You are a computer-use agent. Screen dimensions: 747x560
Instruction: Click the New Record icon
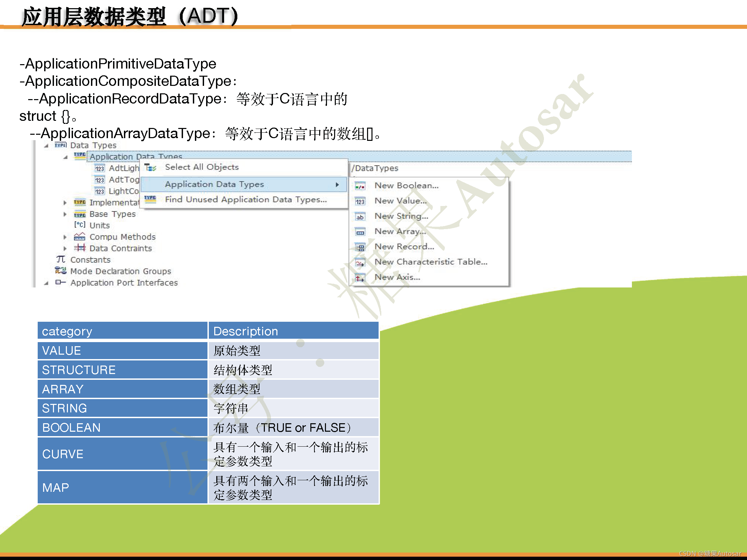(x=360, y=247)
